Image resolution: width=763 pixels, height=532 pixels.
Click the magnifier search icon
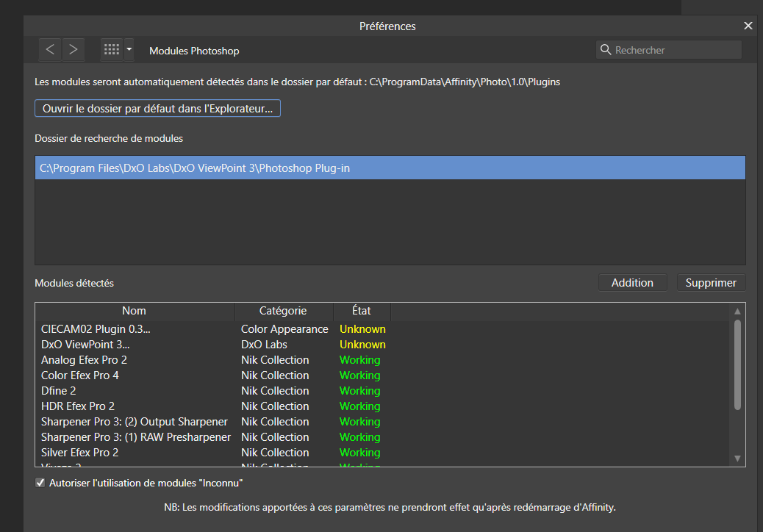(x=606, y=50)
